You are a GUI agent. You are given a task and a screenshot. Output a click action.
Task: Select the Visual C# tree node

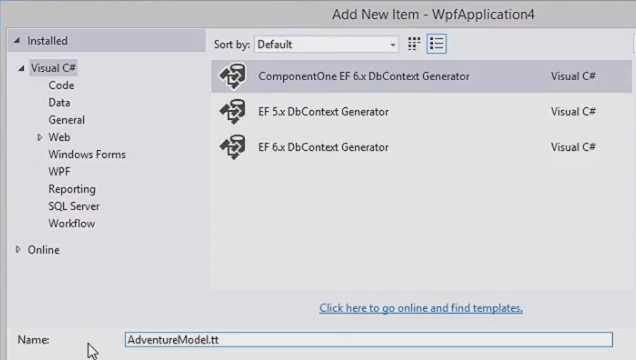53,68
